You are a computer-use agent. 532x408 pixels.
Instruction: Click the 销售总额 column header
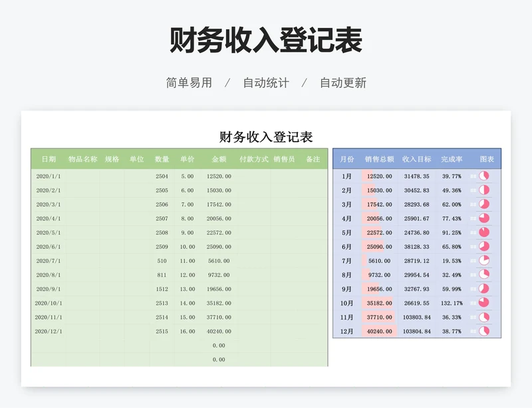[x=379, y=160]
